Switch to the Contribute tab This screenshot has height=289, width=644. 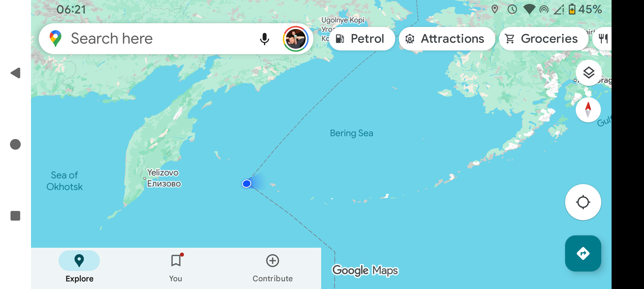click(x=272, y=268)
